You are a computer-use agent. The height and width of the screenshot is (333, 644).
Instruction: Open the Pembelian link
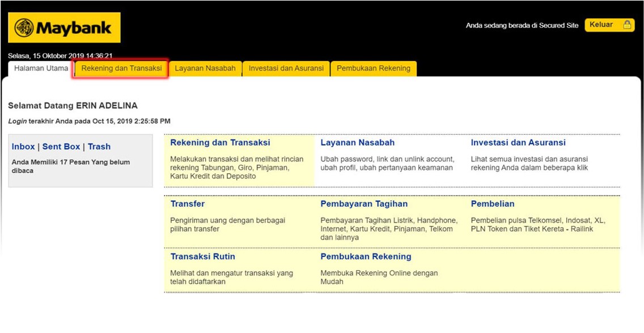pos(493,204)
